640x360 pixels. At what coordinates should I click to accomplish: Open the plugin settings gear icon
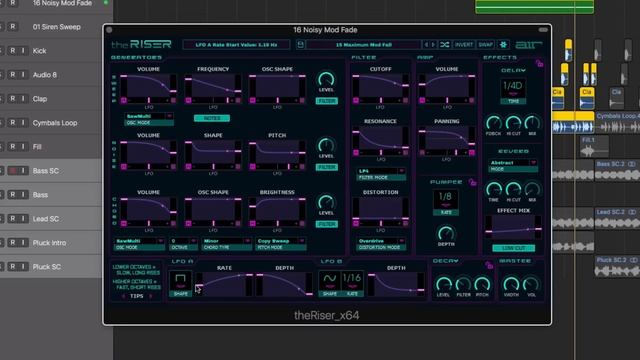pos(503,44)
